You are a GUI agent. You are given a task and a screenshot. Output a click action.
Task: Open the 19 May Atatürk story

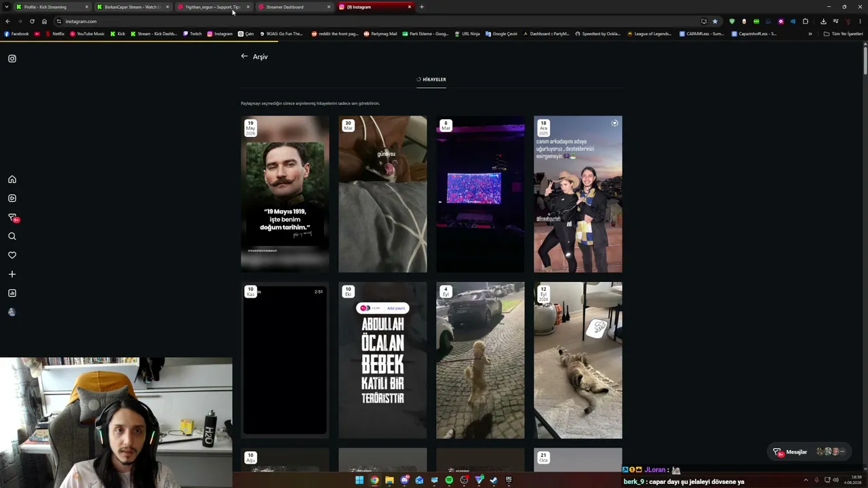pos(285,194)
